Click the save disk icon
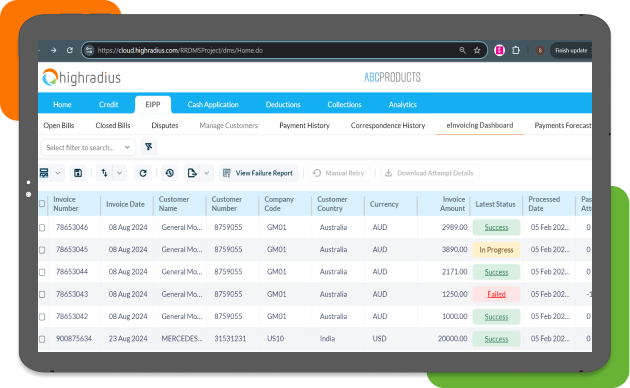Screen dimensions: 630x388 pyautogui.click(x=78, y=173)
